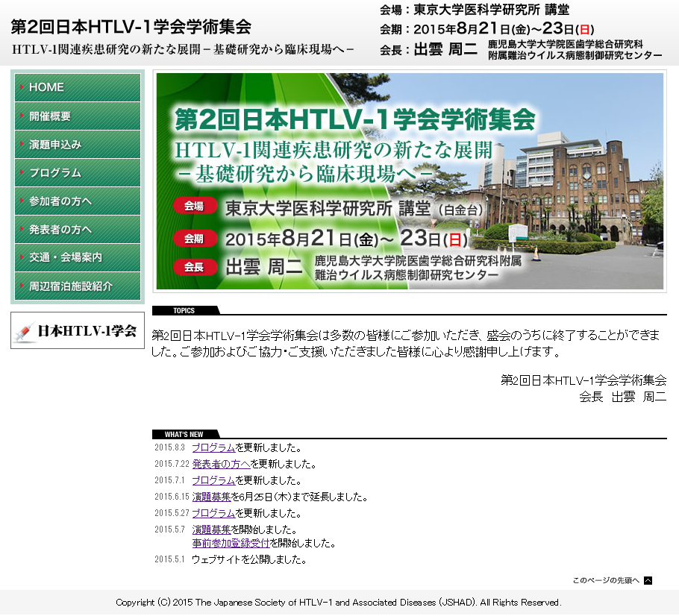679x616 pixels.
Task: Click the red 会期 badge in banner
Action: pos(195,239)
